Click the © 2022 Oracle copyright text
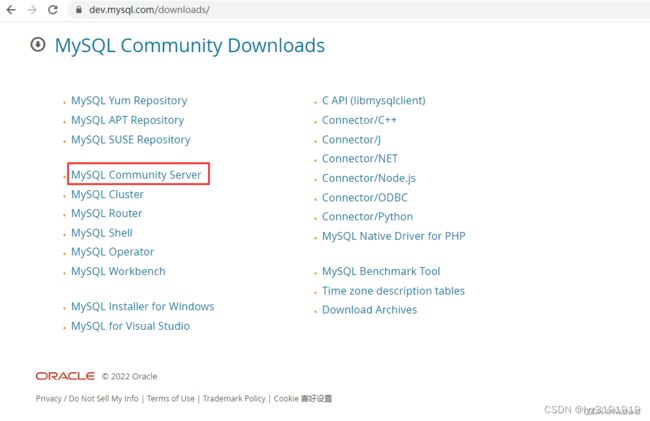This screenshot has height=421, width=650. pos(129,376)
